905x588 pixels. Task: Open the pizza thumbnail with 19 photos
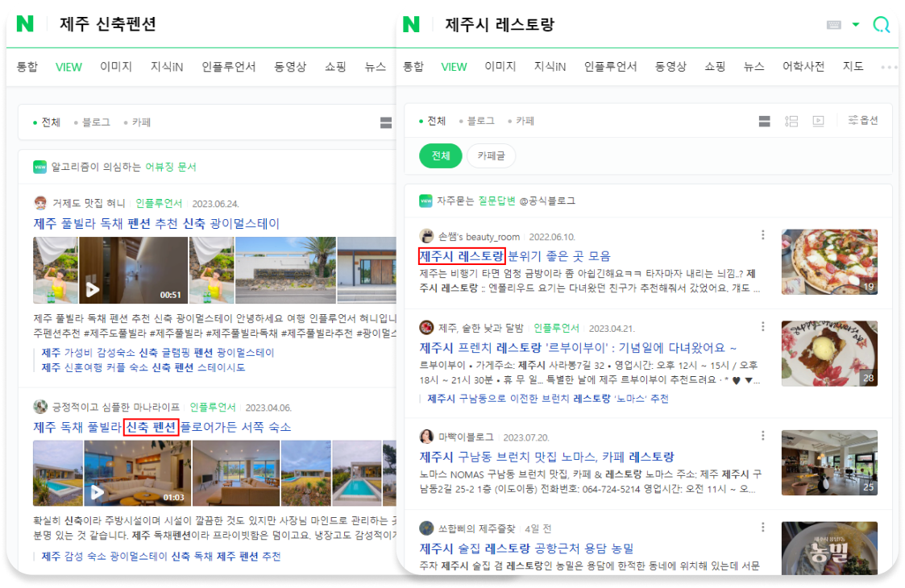tap(829, 262)
